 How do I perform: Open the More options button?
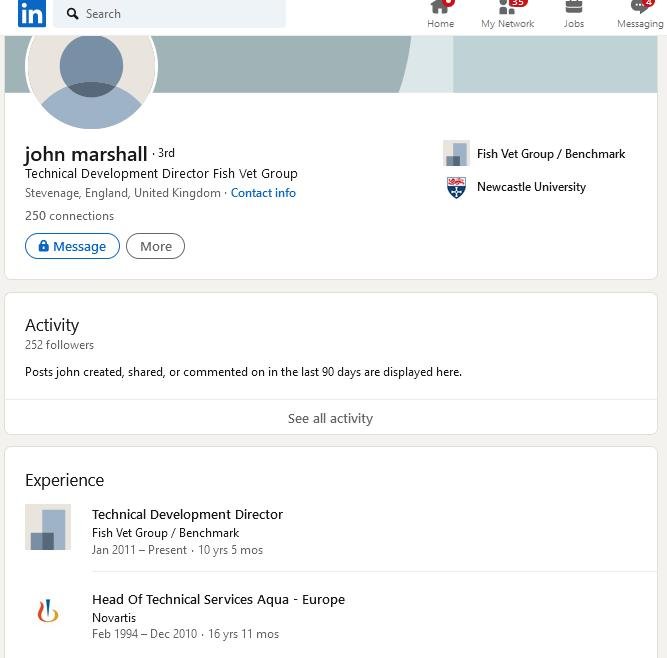(156, 246)
